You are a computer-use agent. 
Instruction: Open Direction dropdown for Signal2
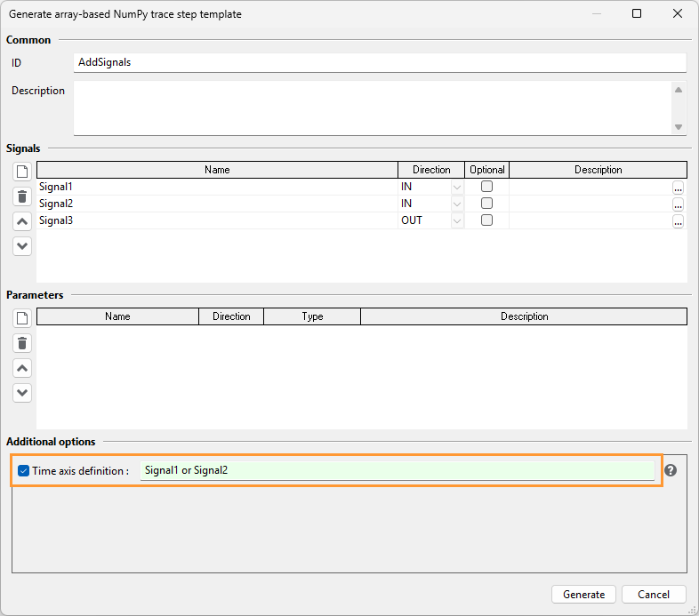tap(457, 204)
